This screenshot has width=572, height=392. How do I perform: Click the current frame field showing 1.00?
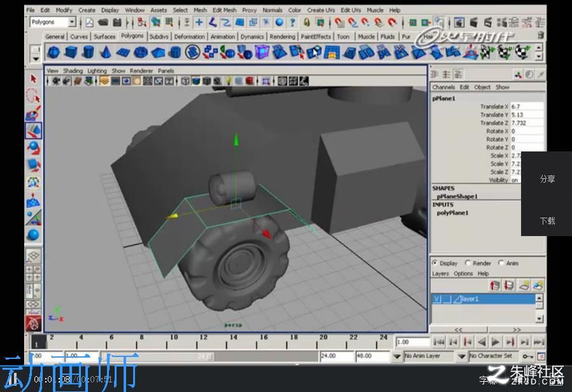point(413,342)
